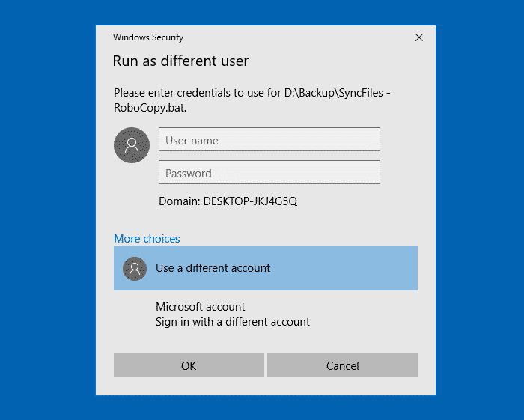Click the Please enter credentials message
Screen dimensions: 524x420
tap(252, 100)
